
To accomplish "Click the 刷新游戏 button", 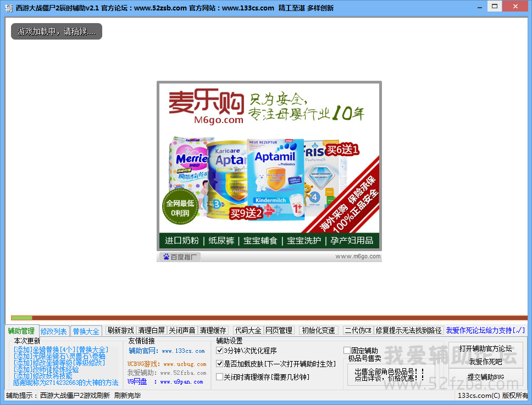I will pyautogui.click(x=120, y=330).
